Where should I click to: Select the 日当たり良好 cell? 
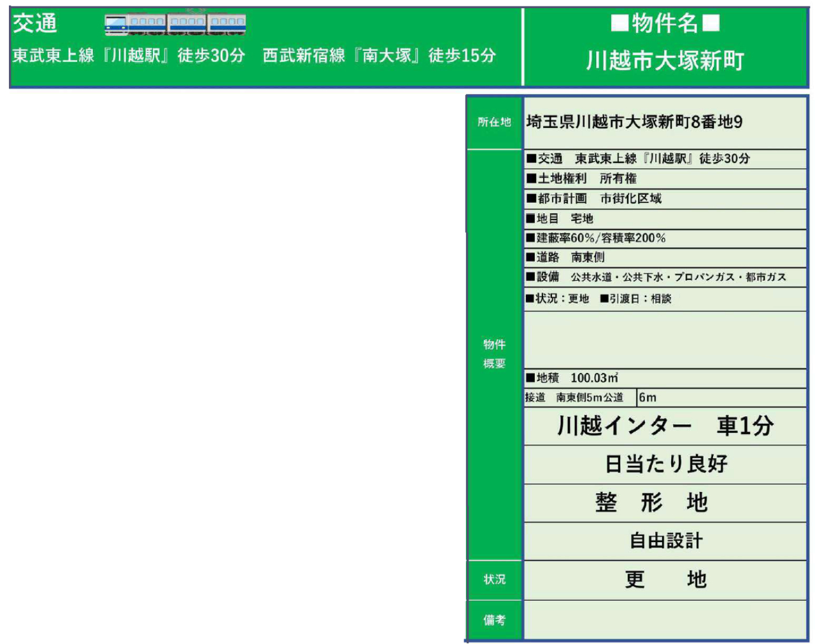665,465
